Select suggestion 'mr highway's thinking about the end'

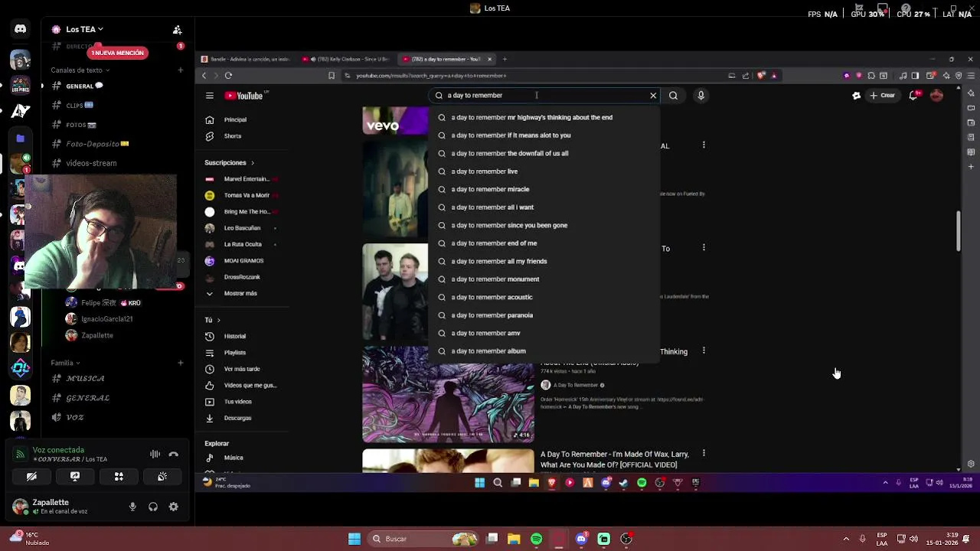[544, 117]
